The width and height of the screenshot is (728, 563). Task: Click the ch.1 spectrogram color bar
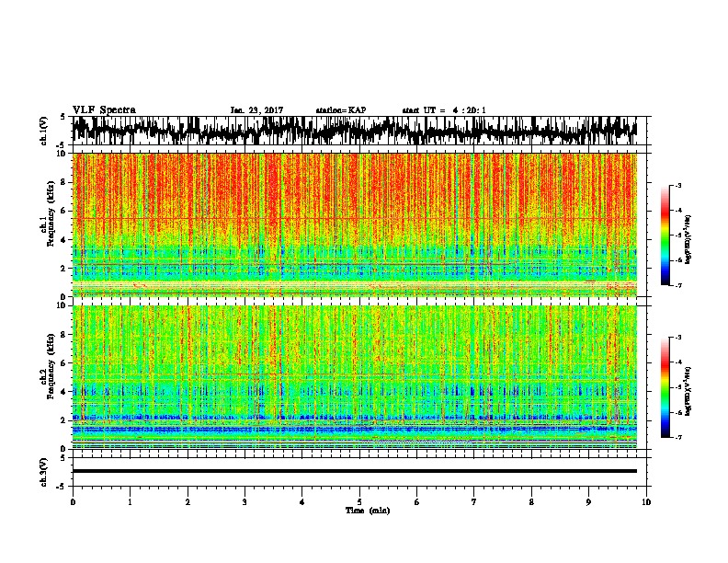pyautogui.click(x=665, y=236)
